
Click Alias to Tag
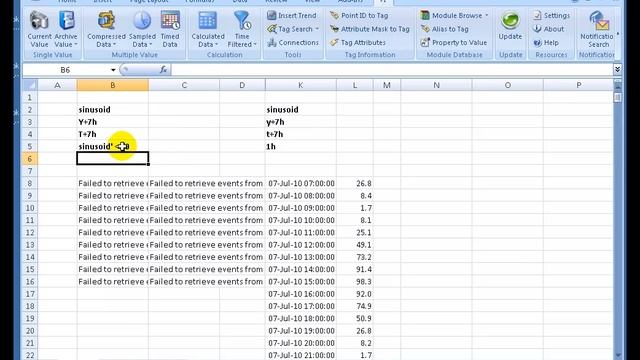coord(444,29)
